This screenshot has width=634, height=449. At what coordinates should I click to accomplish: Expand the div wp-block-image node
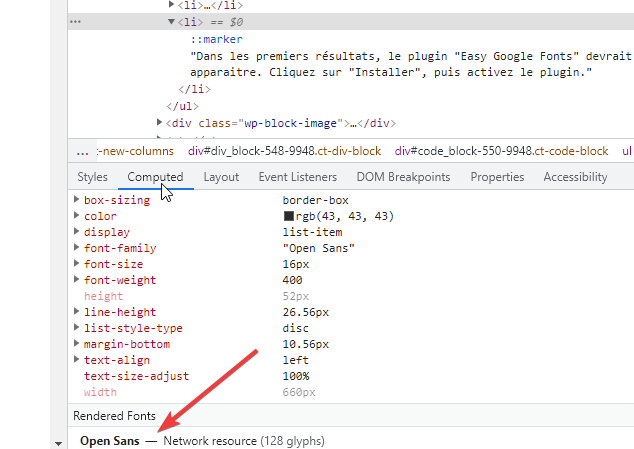pyautogui.click(x=160, y=123)
